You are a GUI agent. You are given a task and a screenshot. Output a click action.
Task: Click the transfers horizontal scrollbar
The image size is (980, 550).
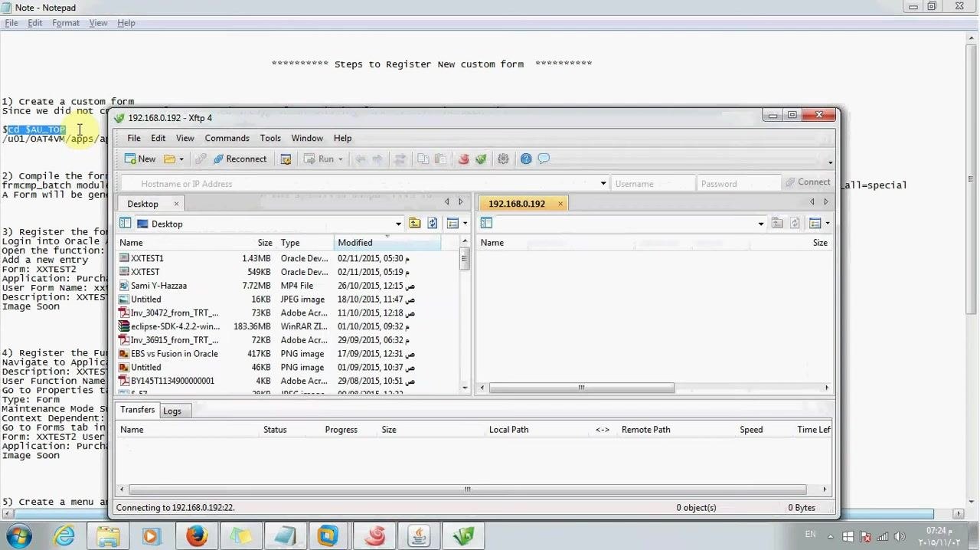[x=467, y=489]
